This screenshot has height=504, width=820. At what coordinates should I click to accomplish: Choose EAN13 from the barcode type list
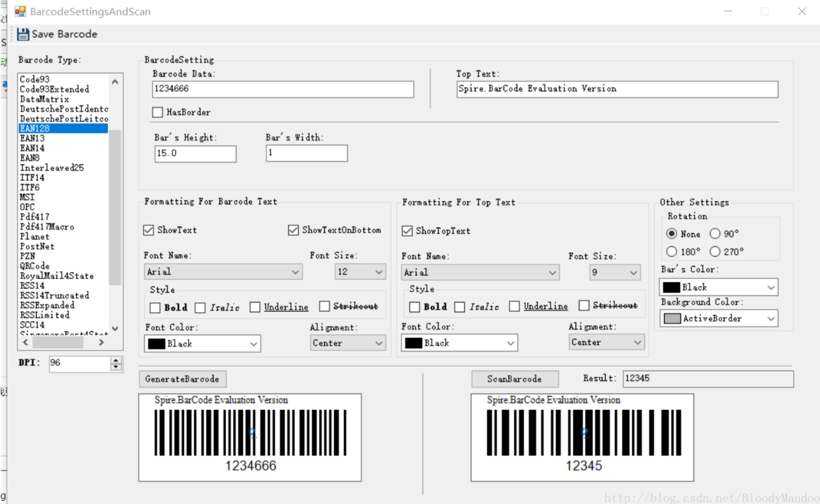pos(32,138)
